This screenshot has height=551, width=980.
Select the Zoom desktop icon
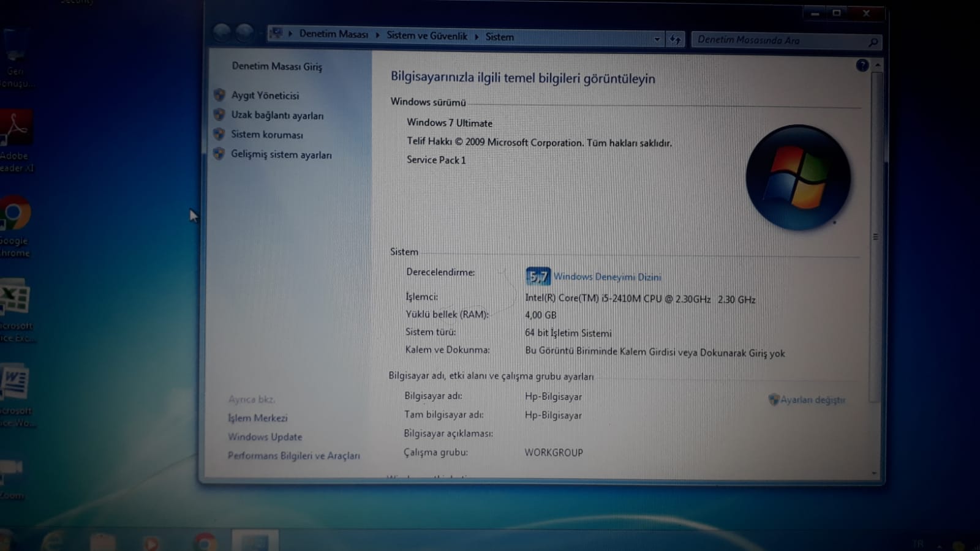[x=12, y=480]
